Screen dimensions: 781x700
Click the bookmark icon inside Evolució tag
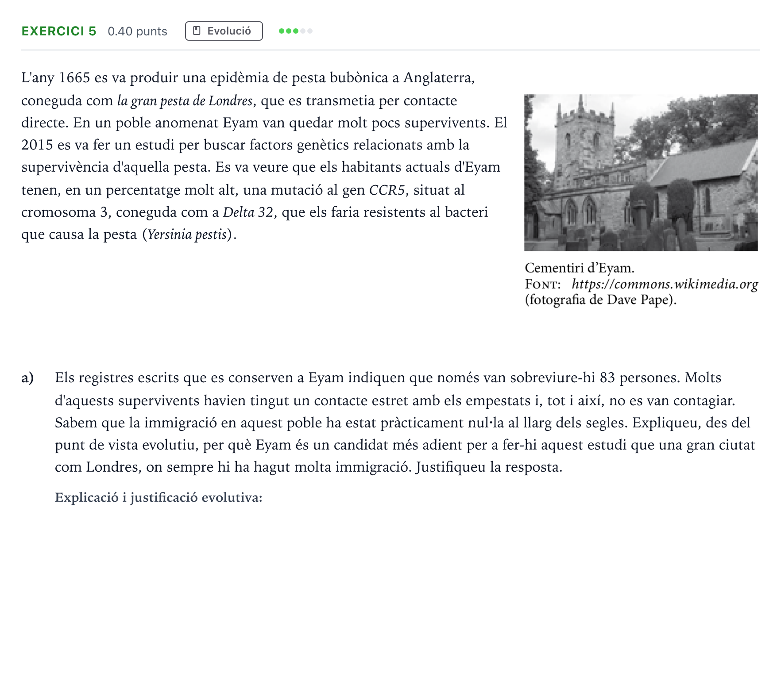click(197, 31)
